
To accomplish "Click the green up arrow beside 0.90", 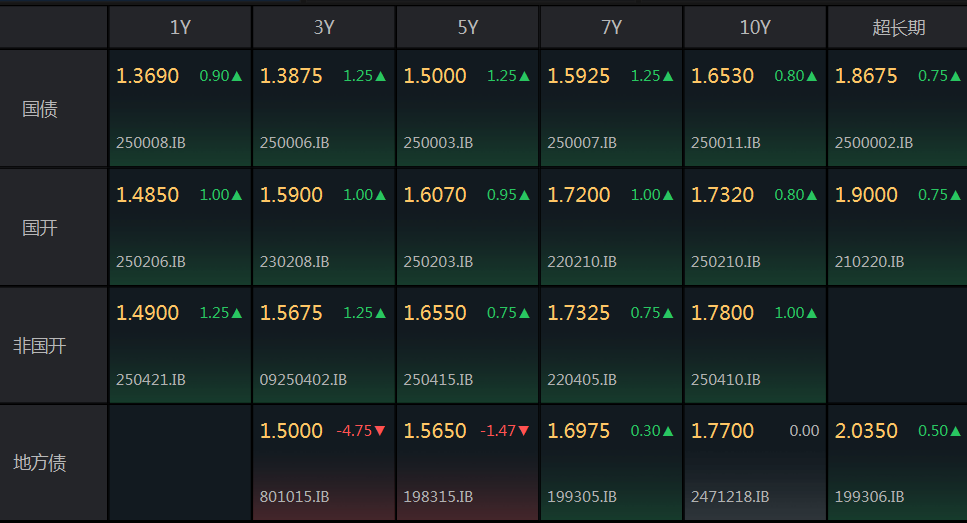I will pos(237,76).
